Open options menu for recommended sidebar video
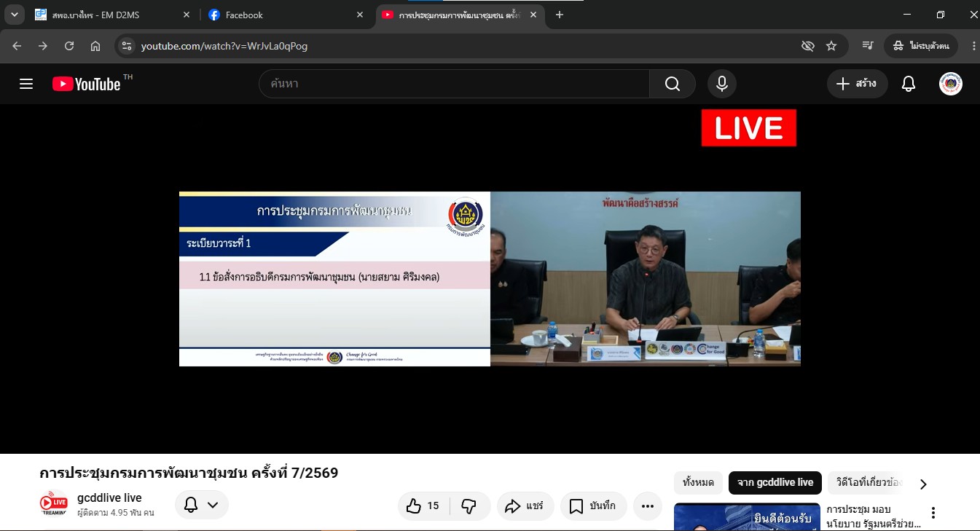The width and height of the screenshot is (980, 531). pyautogui.click(x=933, y=513)
